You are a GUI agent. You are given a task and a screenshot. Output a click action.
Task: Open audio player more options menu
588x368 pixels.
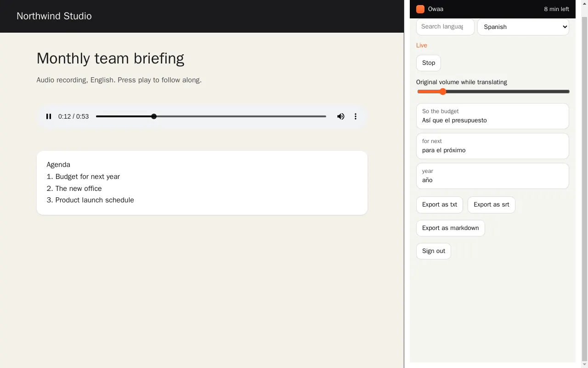click(356, 116)
